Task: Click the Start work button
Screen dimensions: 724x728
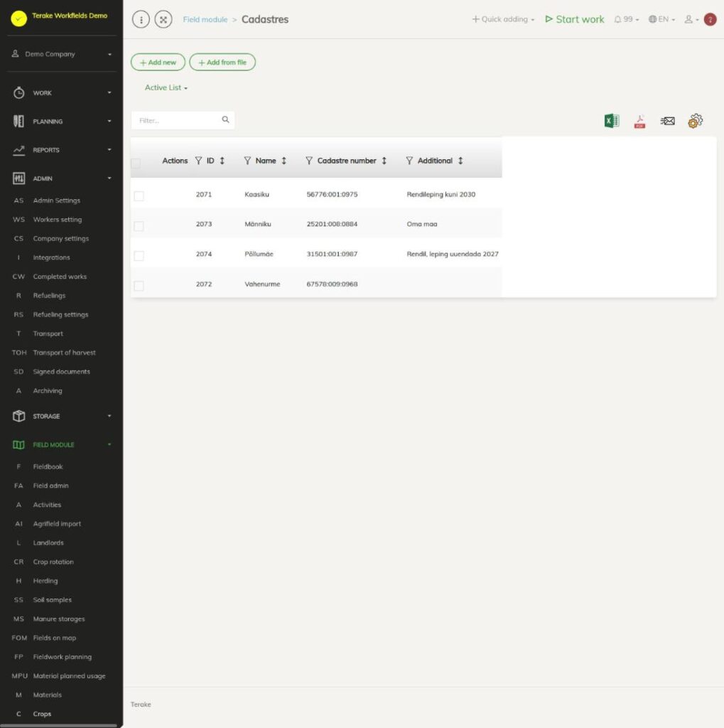Action: coord(575,19)
